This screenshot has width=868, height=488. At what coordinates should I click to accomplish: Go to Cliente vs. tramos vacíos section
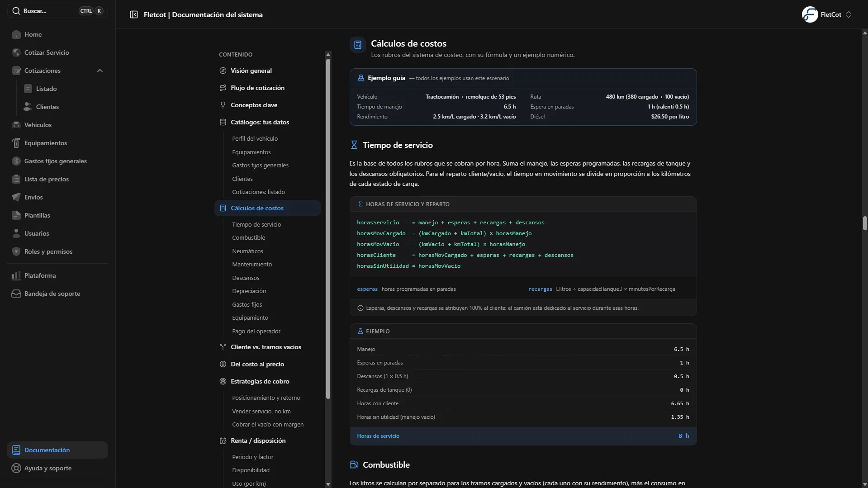[266, 347]
